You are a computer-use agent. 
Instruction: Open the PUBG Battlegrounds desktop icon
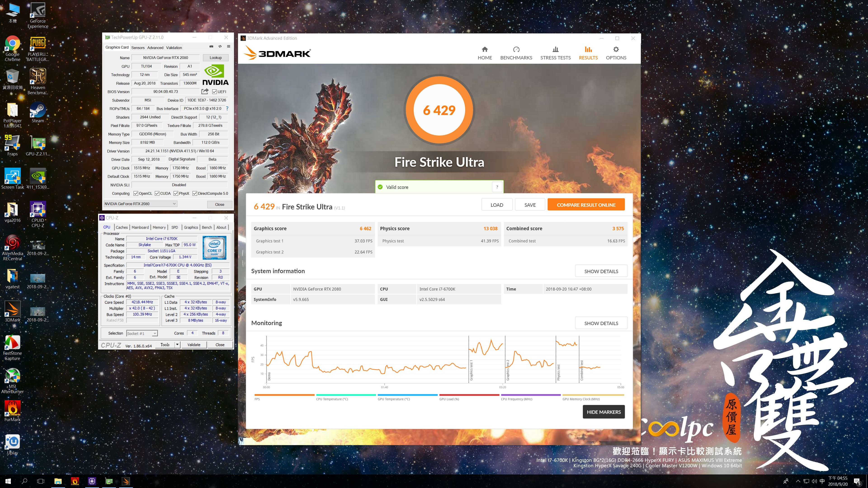point(38,49)
